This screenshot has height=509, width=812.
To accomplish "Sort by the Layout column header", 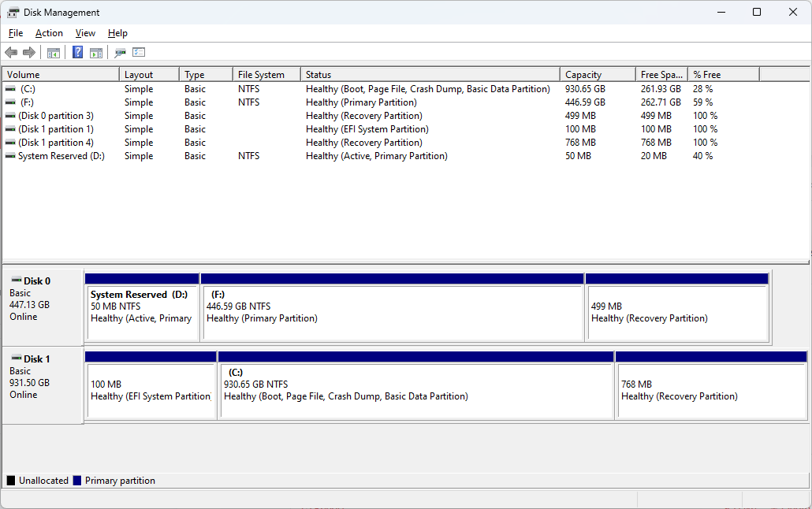I will coord(149,75).
